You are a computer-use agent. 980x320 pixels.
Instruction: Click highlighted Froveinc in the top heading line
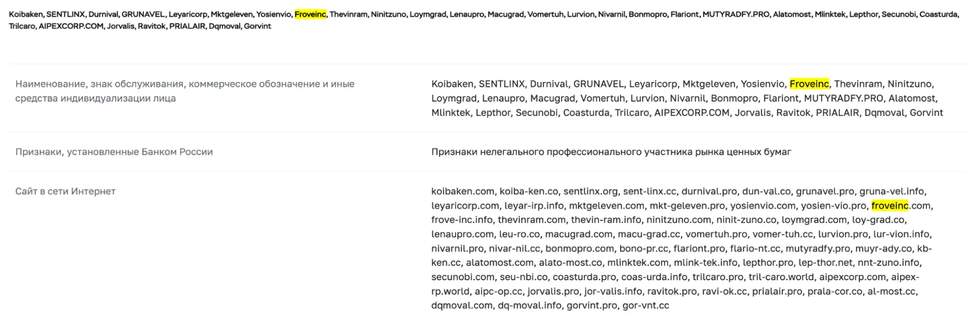[310, 14]
